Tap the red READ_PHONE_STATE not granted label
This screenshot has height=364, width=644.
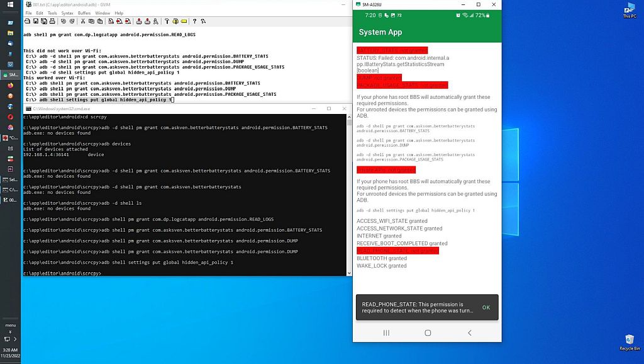(x=397, y=251)
